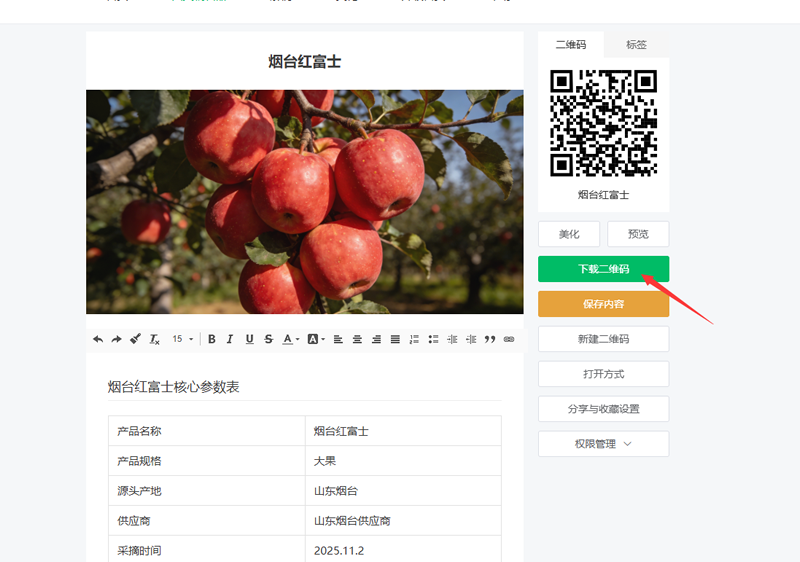Switch to the 标签 tab

(x=636, y=44)
